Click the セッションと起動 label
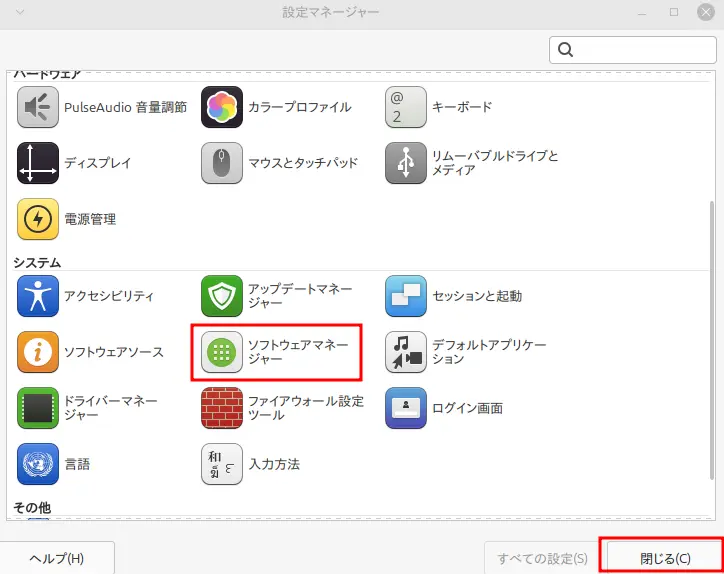 pos(477,296)
